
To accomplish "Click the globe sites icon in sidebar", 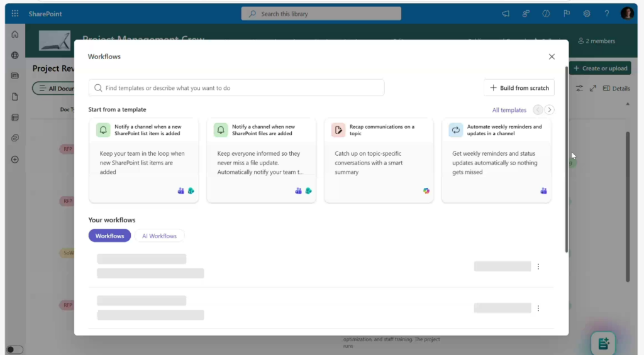I will pos(15,55).
